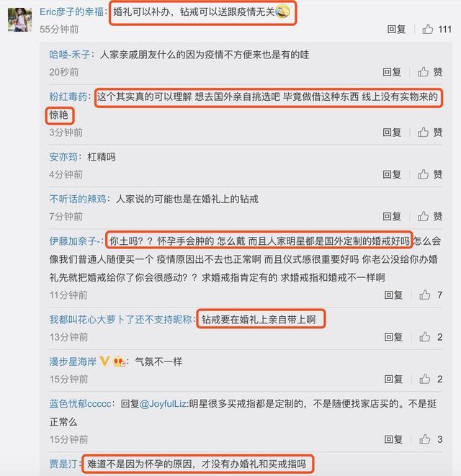Reply to the top comment via 回复
461x476 pixels.
point(396,30)
